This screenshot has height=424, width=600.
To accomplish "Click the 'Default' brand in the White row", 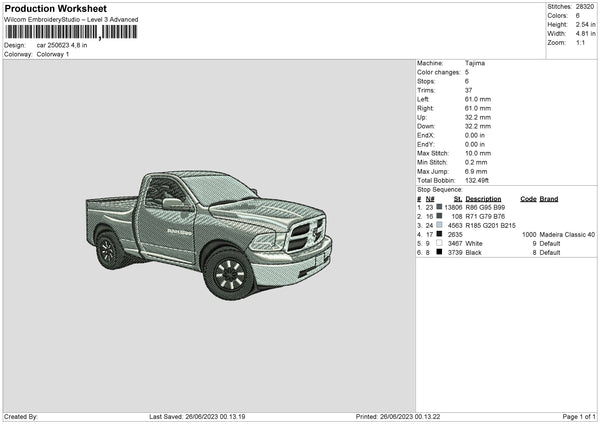I will click(x=550, y=243).
